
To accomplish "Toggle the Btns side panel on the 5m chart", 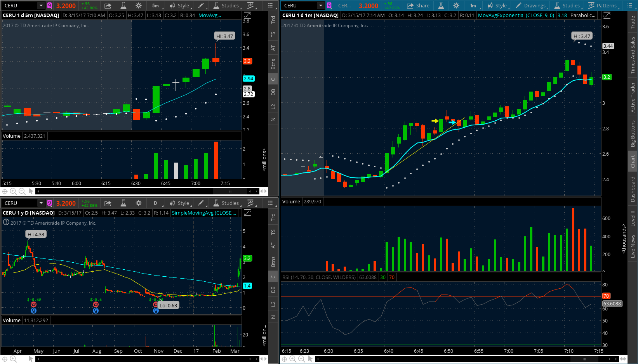I will (273, 64).
